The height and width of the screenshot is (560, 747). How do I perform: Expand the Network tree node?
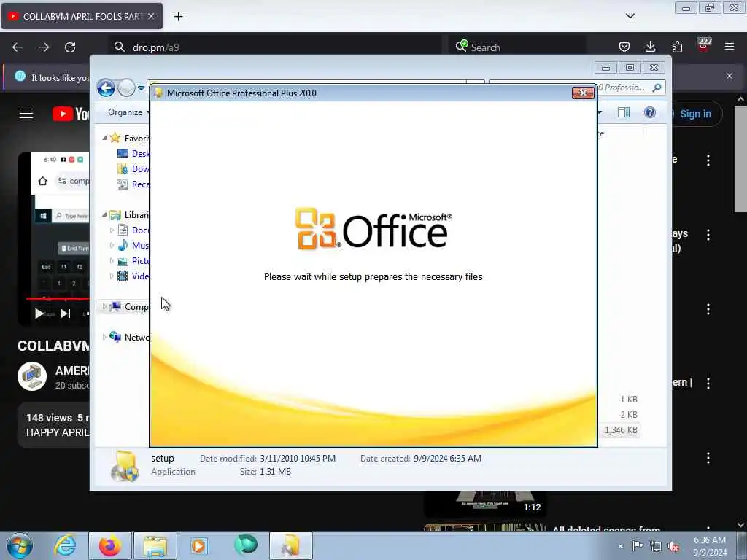point(104,337)
